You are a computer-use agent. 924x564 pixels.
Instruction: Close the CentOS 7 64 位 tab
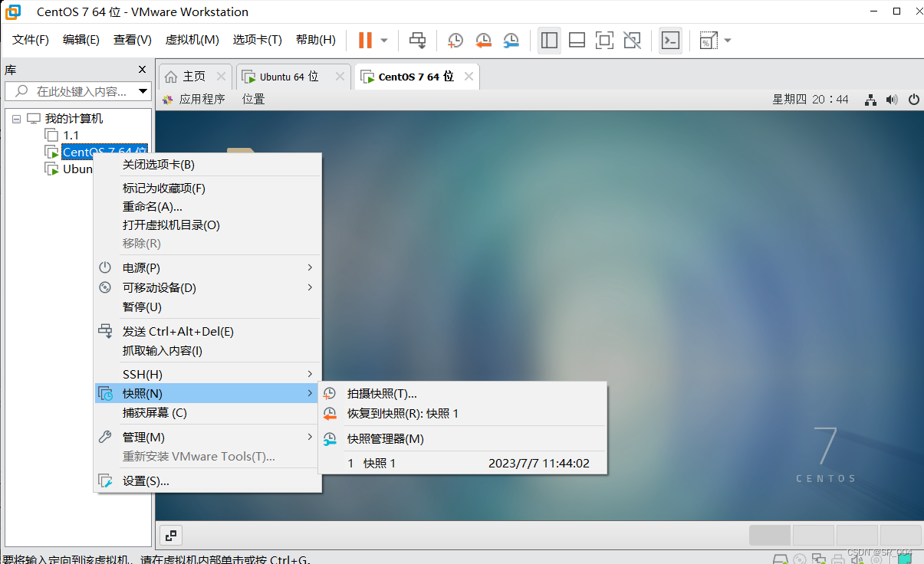tap(469, 77)
